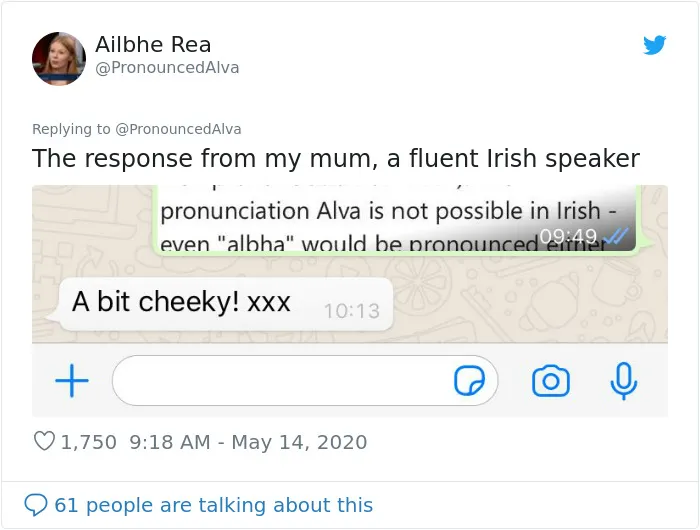The image size is (700, 530).
Task: Focus the WhatsApp message input field
Action: coord(305,380)
